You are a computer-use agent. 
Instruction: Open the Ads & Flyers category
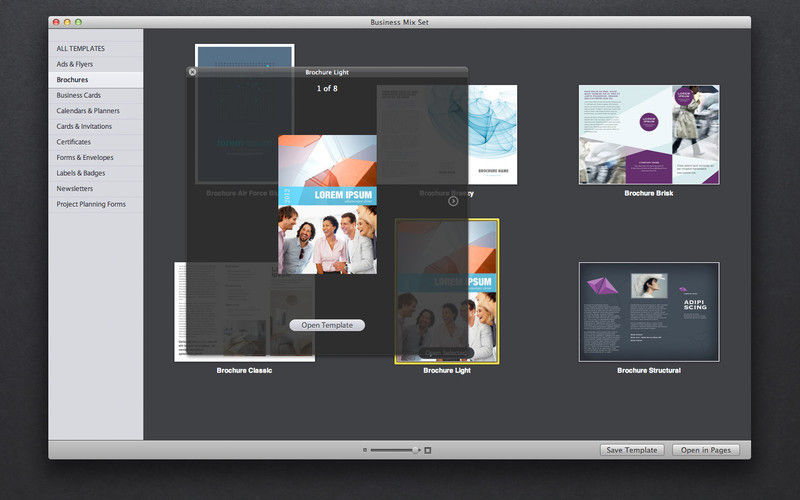click(x=96, y=64)
